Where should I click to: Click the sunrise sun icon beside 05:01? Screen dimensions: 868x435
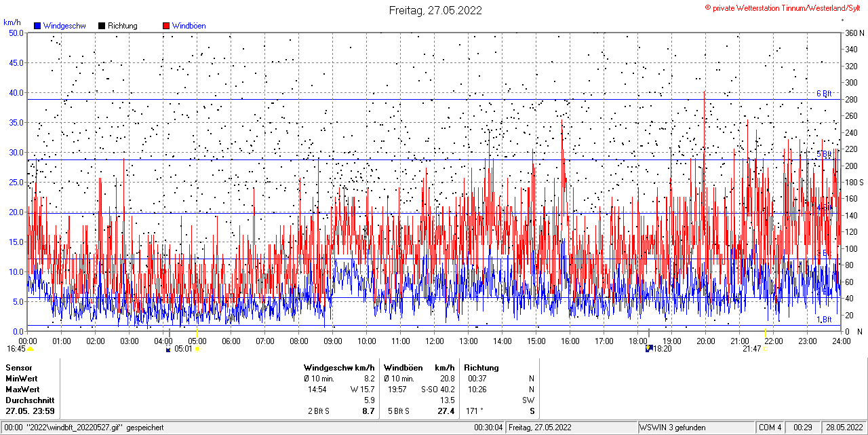197,349
